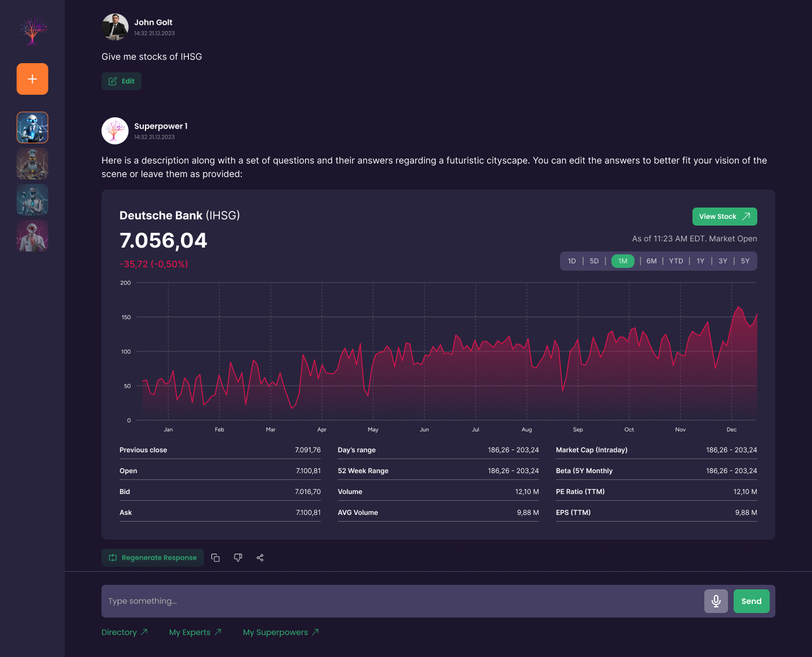Select the second robot avatar in sidebar
This screenshot has height=657, width=812.
[x=32, y=164]
